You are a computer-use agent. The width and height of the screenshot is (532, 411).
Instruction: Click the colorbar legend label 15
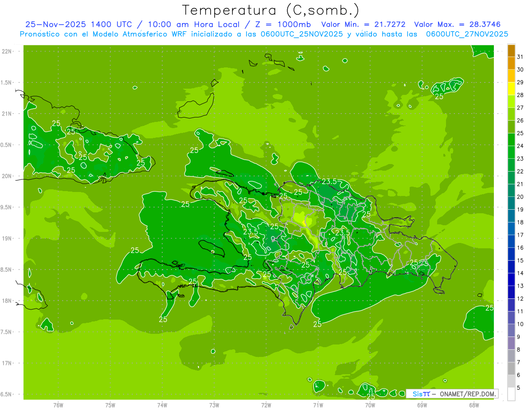pos(520,260)
